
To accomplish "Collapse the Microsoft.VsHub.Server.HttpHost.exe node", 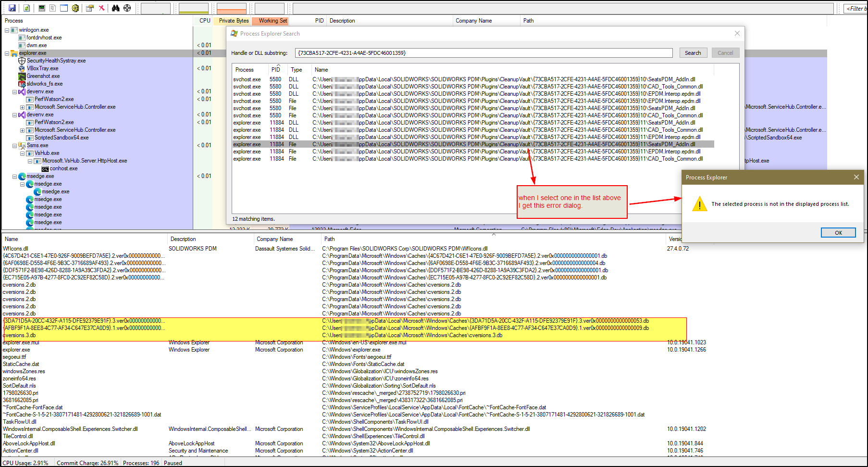I will [x=30, y=161].
